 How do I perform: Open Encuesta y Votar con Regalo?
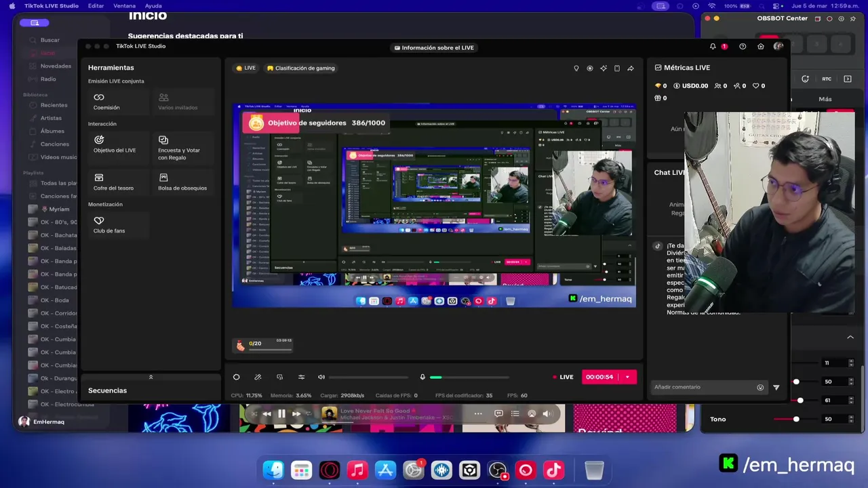tap(185, 148)
